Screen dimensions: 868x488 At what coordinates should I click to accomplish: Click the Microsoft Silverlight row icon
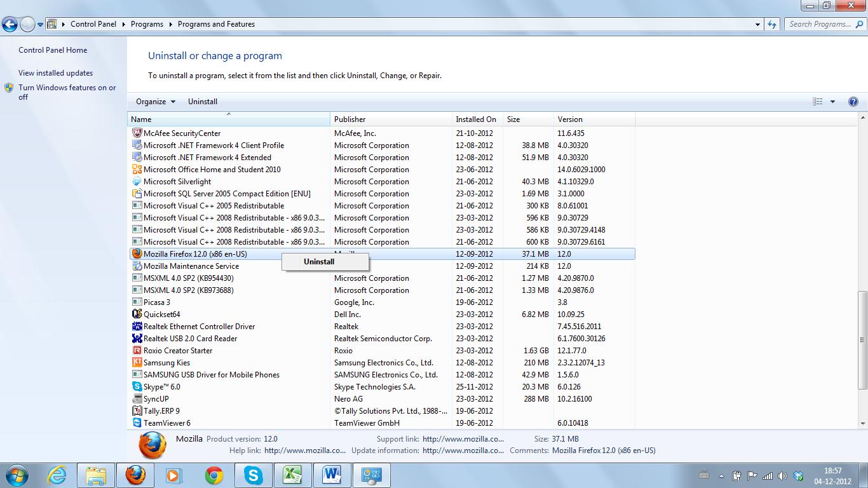coord(137,182)
